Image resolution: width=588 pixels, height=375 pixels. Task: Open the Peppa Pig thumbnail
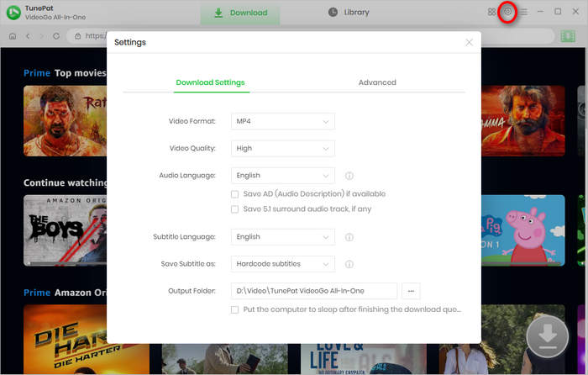click(522, 230)
